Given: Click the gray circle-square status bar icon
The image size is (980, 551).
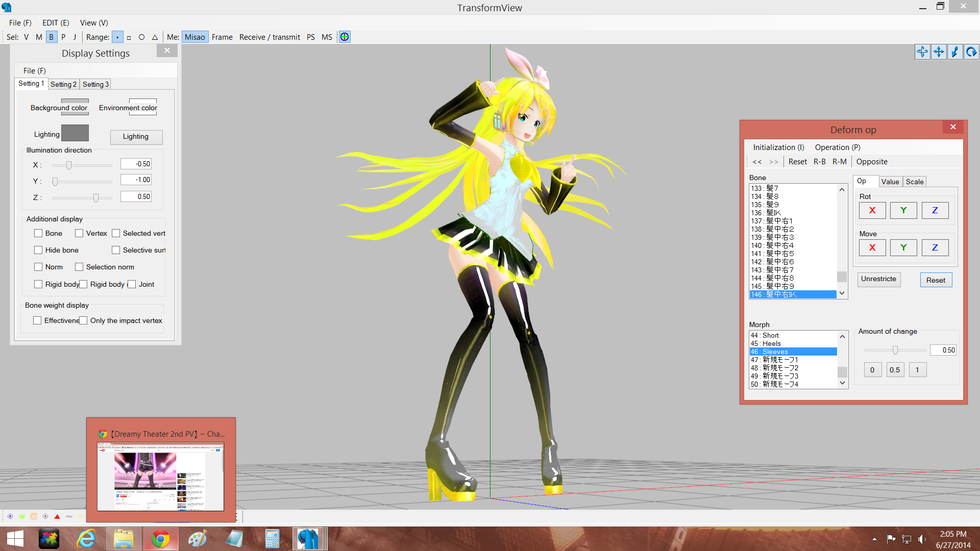Looking at the screenshot, I should (45, 516).
